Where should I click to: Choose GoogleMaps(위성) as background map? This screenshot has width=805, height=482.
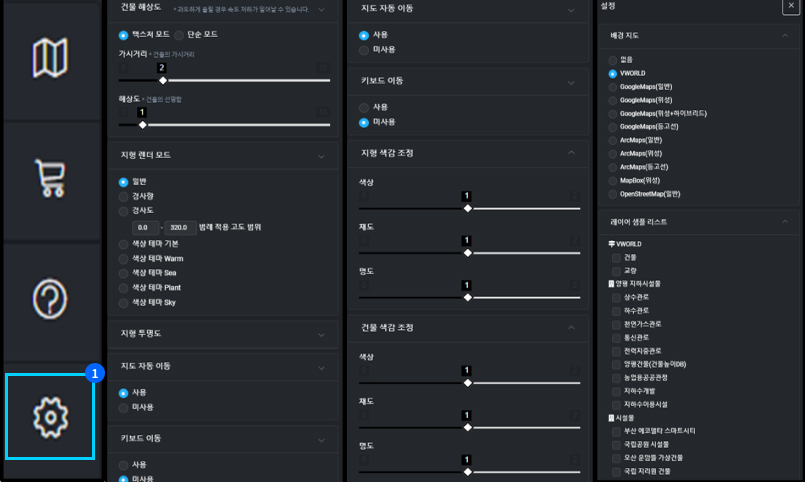click(x=613, y=100)
